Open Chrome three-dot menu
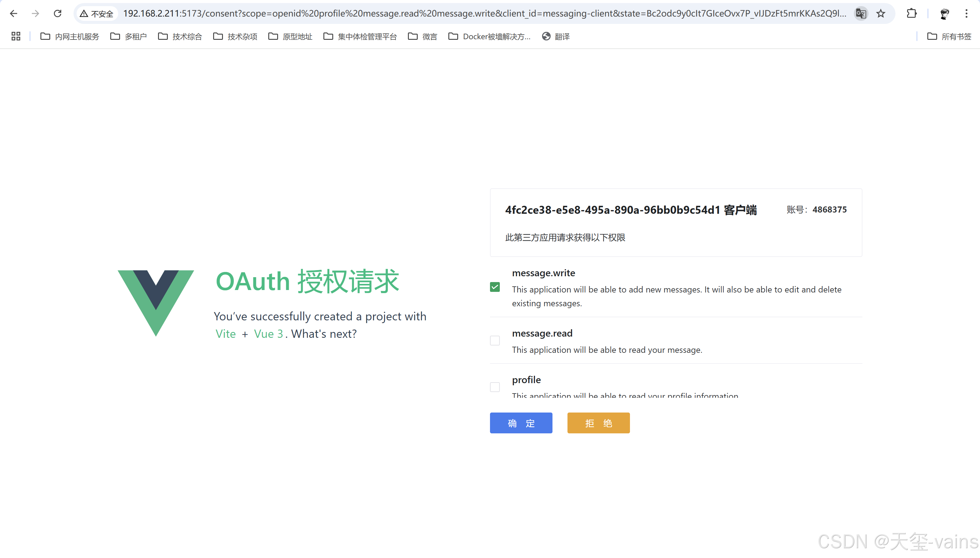This screenshot has height=558, width=980. point(966,14)
